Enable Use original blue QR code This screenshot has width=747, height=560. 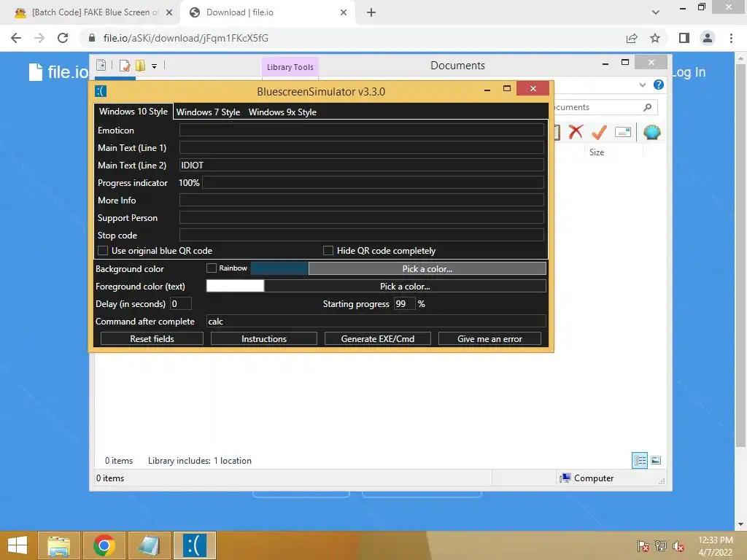coord(102,251)
